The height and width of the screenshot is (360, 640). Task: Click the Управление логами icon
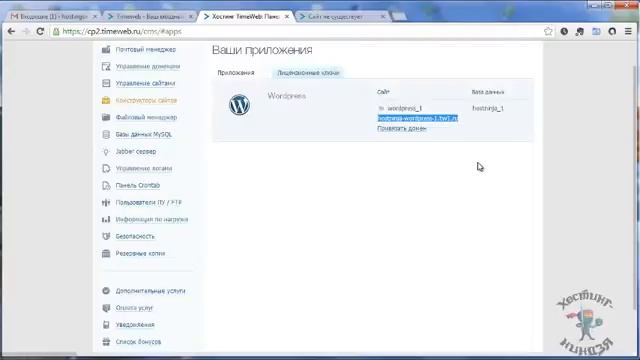click(106, 169)
